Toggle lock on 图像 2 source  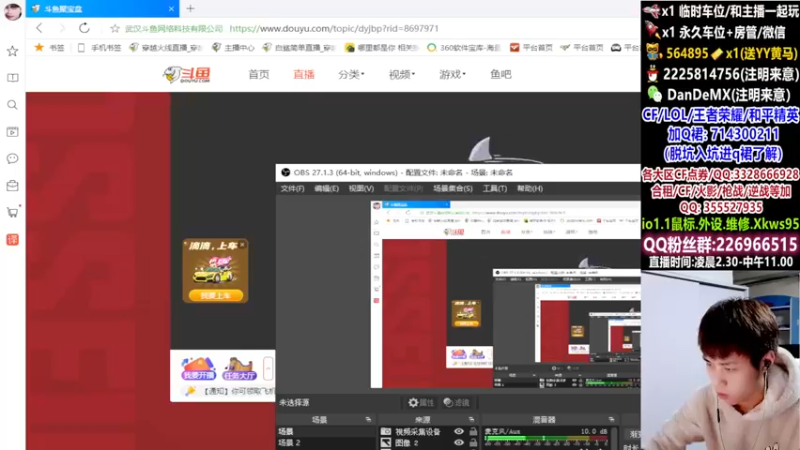click(x=473, y=443)
